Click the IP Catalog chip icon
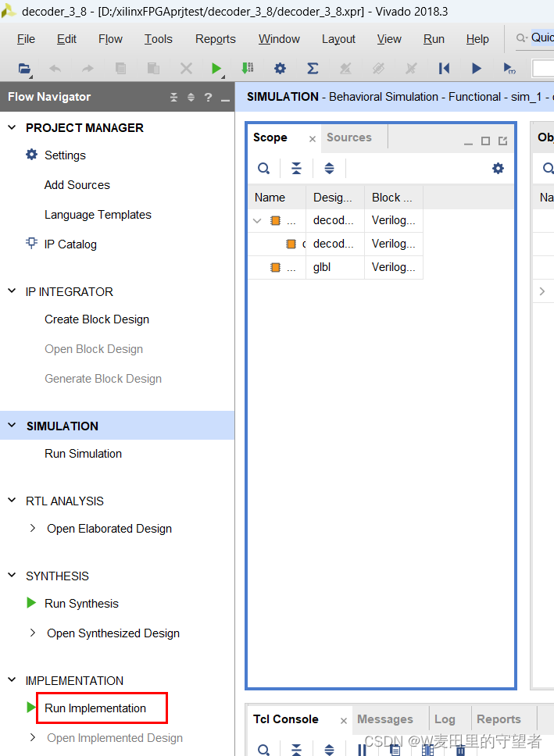The image size is (554, 756). (31, 243)
